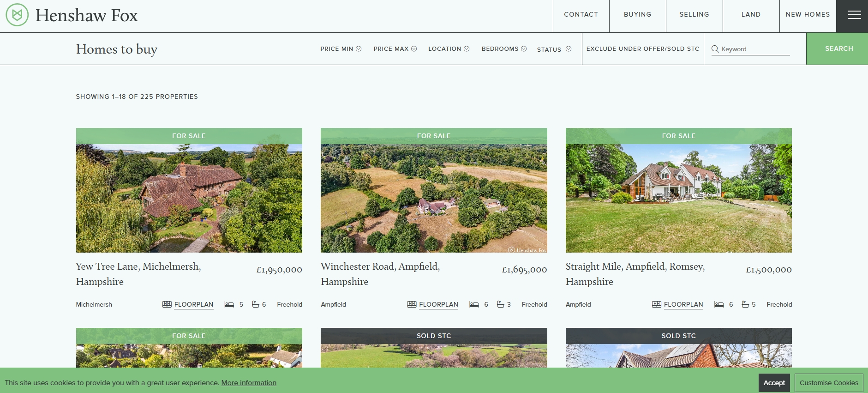This screenshot has height=393, width=868.
Task: Click the price £1,500,000
Action: 769,270
